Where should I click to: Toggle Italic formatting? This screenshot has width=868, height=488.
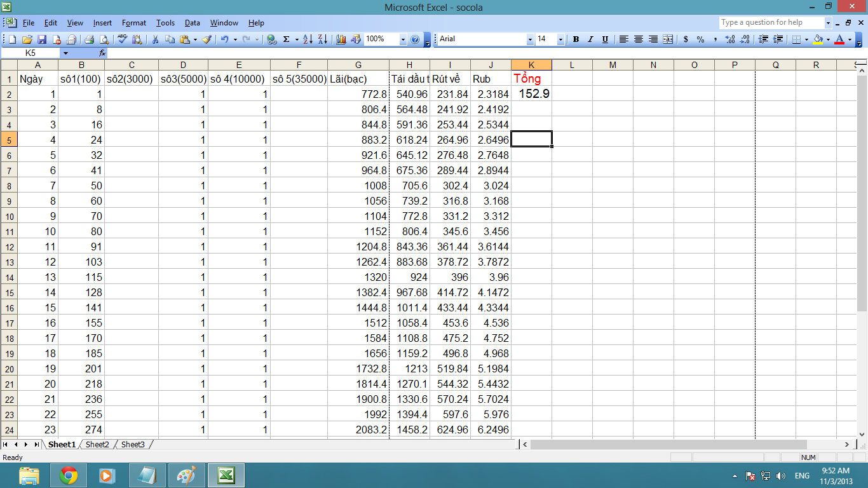click(590, 39)
